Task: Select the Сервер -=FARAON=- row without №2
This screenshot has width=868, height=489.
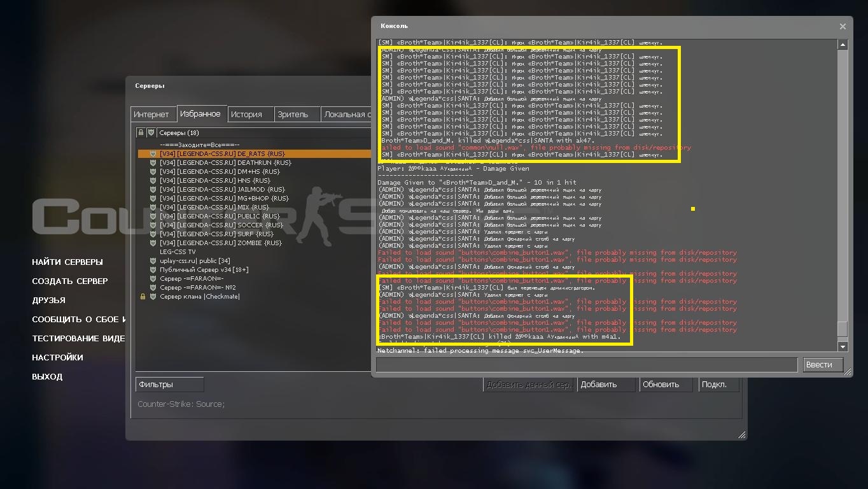Action: tap(254, 278)
